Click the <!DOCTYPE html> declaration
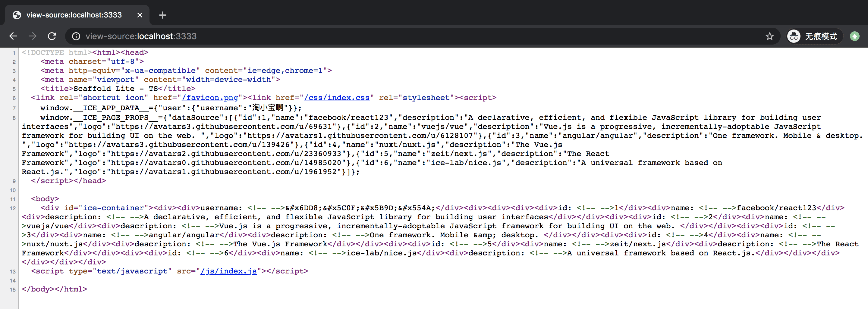This screenshot has width=868, height=309. click(57, 52)
